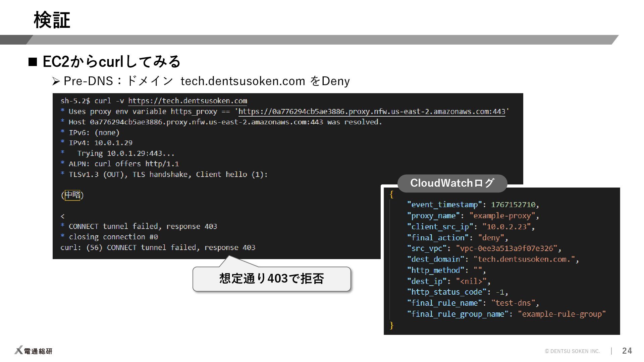Click the arrow bullet before Pre-DNS
The height and width of the screenshot is (362, 644).
(56, 81)
